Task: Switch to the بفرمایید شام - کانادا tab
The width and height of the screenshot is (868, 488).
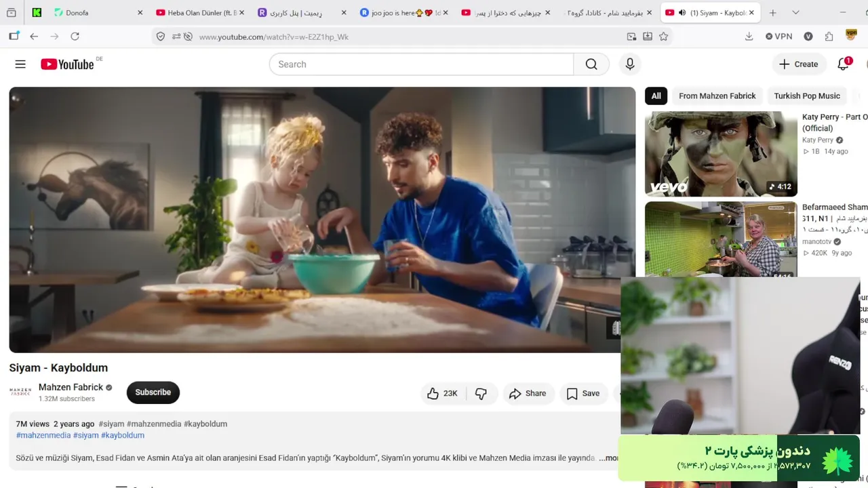Action: 608,13
